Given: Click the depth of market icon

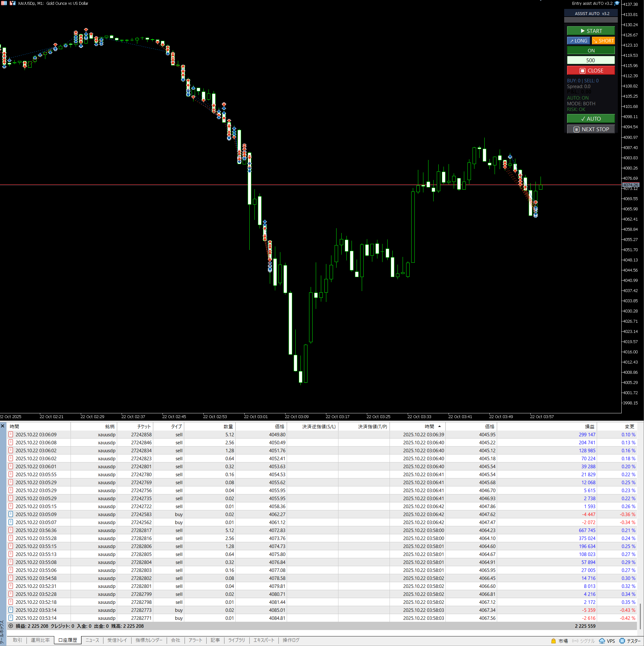Looking at the screenshot, I should (4, 3).
